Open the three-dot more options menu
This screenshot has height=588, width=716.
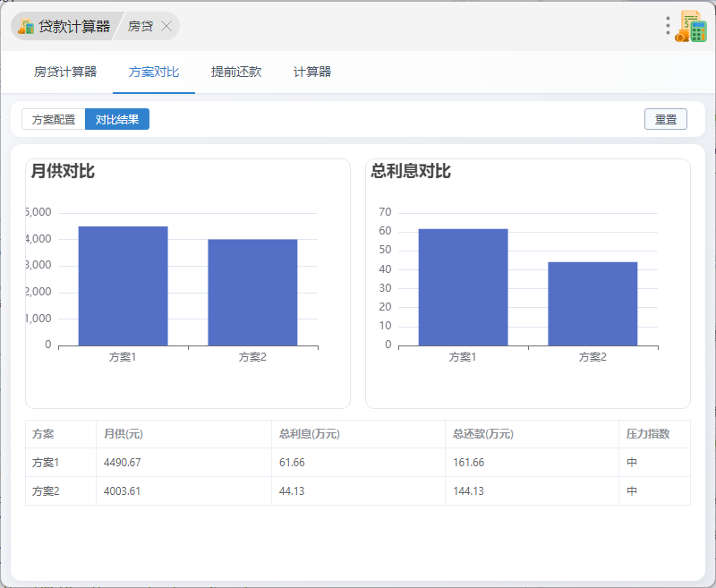tap(668, 26)
